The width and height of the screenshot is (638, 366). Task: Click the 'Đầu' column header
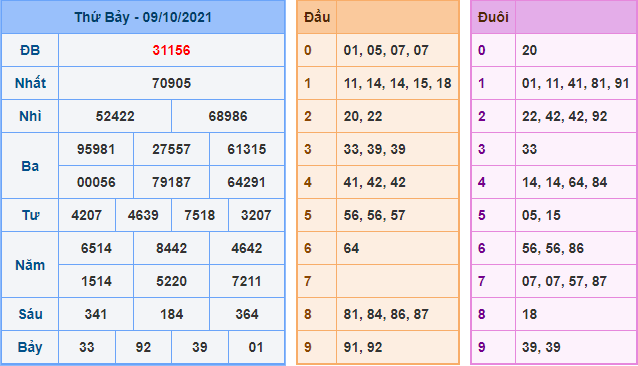click(x=317, y=17)
